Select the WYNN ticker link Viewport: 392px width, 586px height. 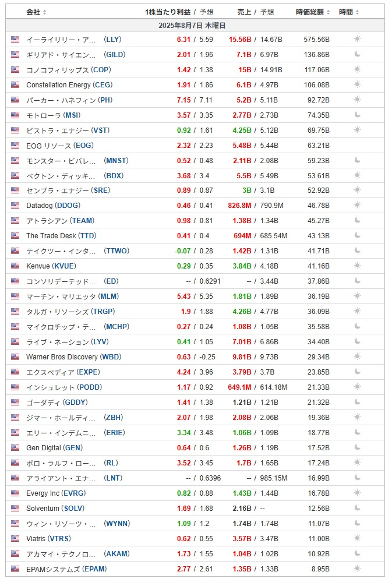click(x=117, y=524)
